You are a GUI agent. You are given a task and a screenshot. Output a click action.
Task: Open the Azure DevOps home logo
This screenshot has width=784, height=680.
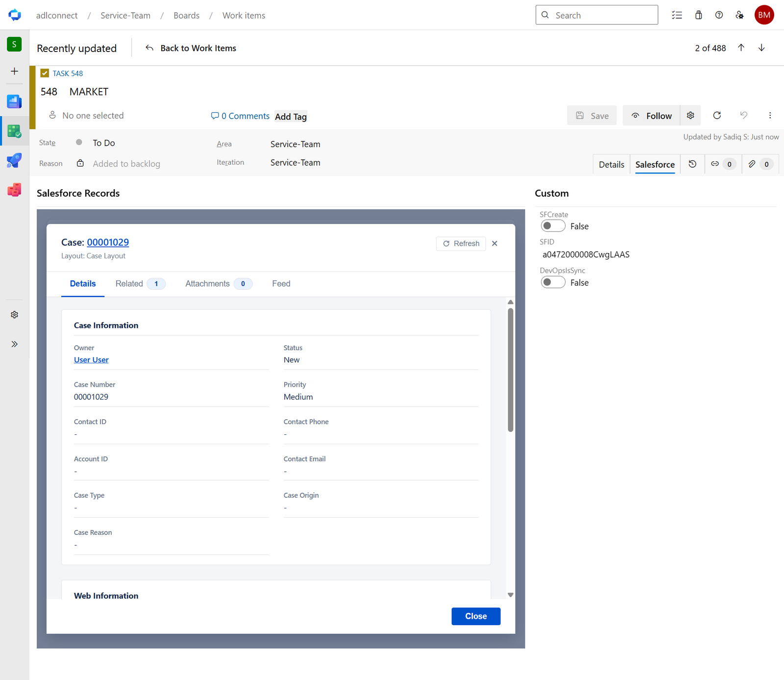[x=15, y=15]
